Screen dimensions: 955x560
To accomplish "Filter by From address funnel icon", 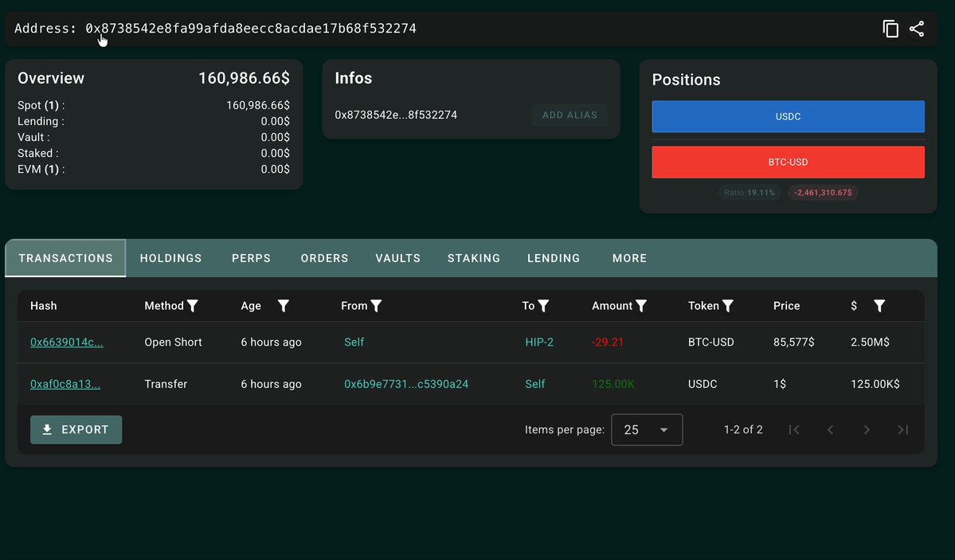I will click(x=376, y=306).
